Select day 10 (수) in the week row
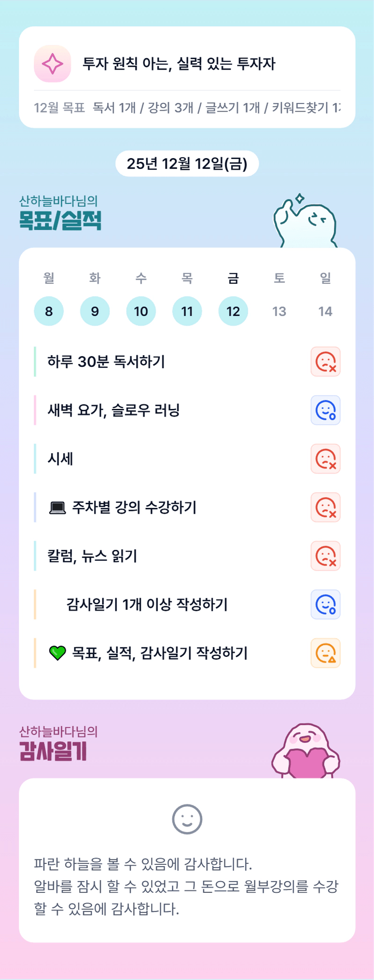 (141, 311)
